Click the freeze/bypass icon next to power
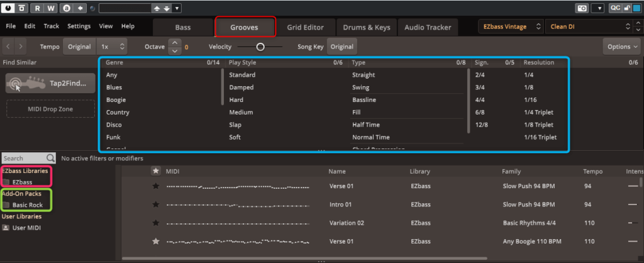Viewport: 644px width, 263px height. click(22, 8)
